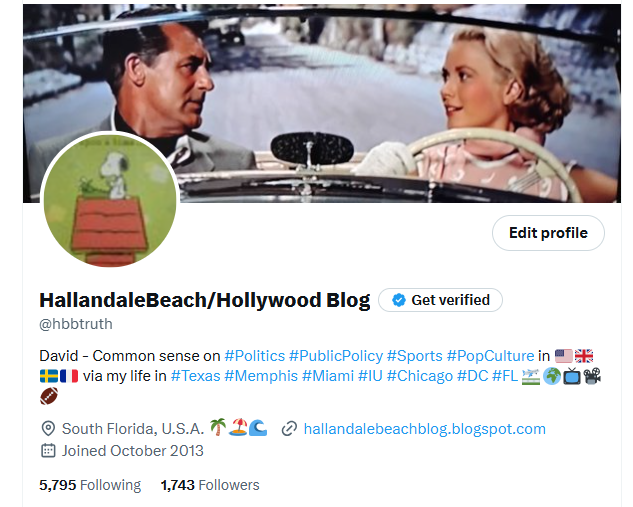Open the #Politics hashtag link
Screen dimensions: 633x507
(x=254, y=356)
